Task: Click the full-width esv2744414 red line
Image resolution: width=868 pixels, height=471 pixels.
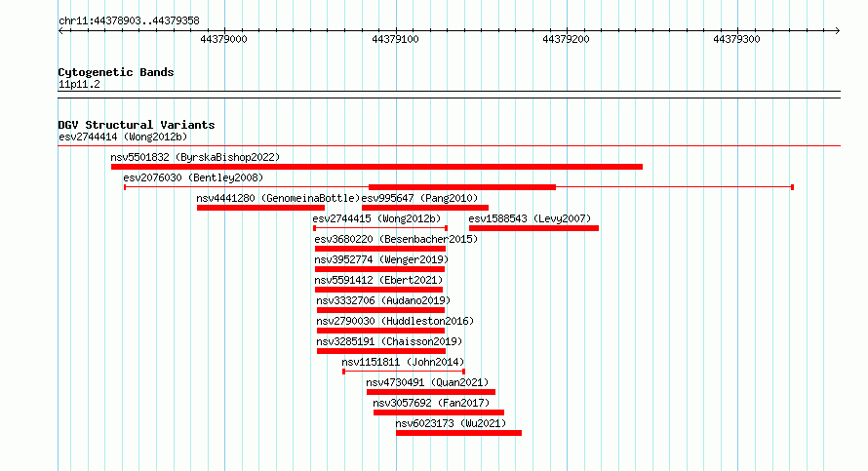Action: tap(449, 146)
